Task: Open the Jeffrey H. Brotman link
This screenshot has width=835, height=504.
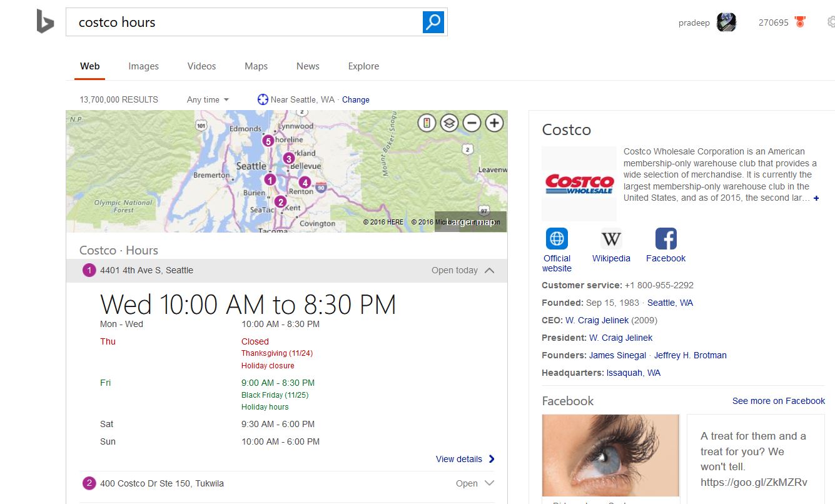Action: [x=691, y=355]
